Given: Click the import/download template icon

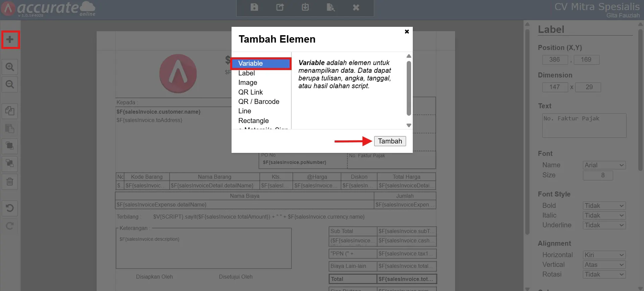Looking at the screenshot, I should (x=305, y=7).
